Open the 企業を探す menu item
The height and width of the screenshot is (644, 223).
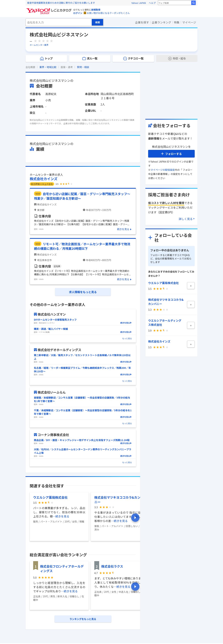pyautogui.click(x=142, y=22)
